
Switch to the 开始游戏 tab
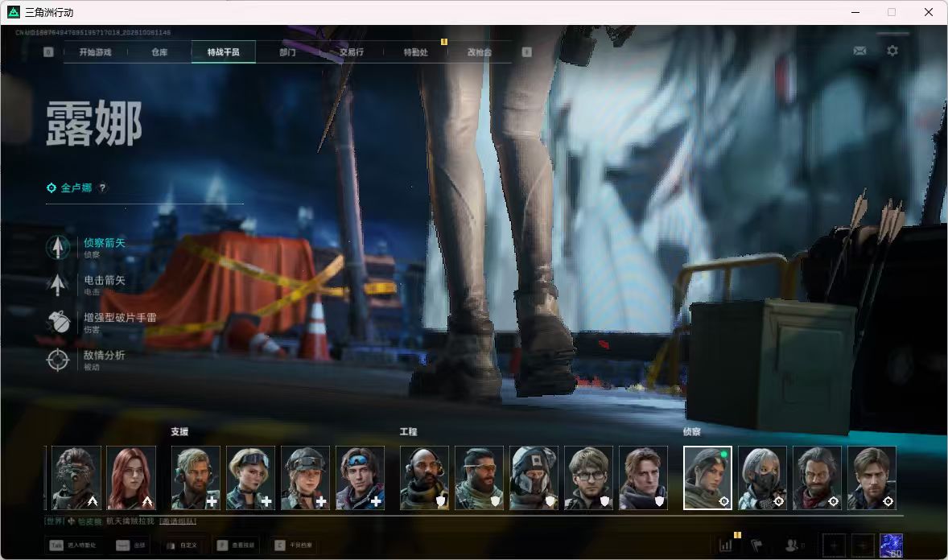point(96,52)
